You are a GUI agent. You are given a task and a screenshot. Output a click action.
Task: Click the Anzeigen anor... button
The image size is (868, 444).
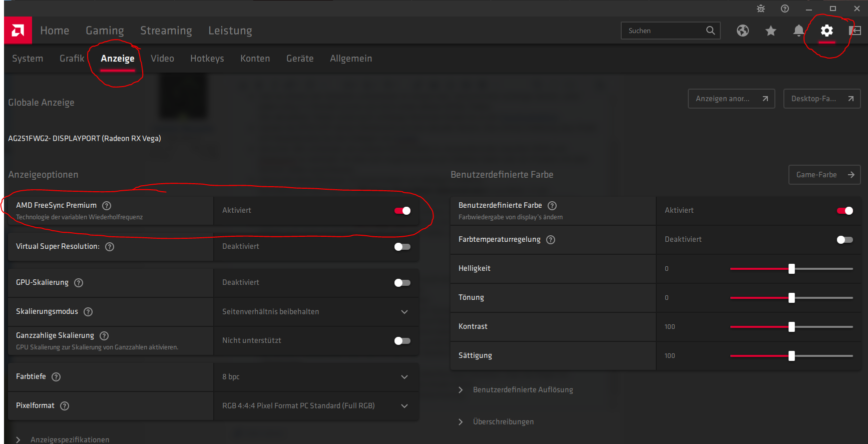click(x=731, y=99)
